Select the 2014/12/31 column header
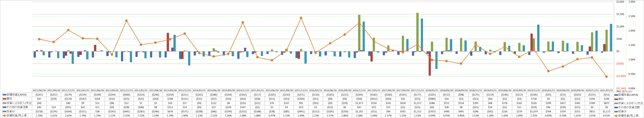Screen dimensions: 644x118 (x=243, y=91)
